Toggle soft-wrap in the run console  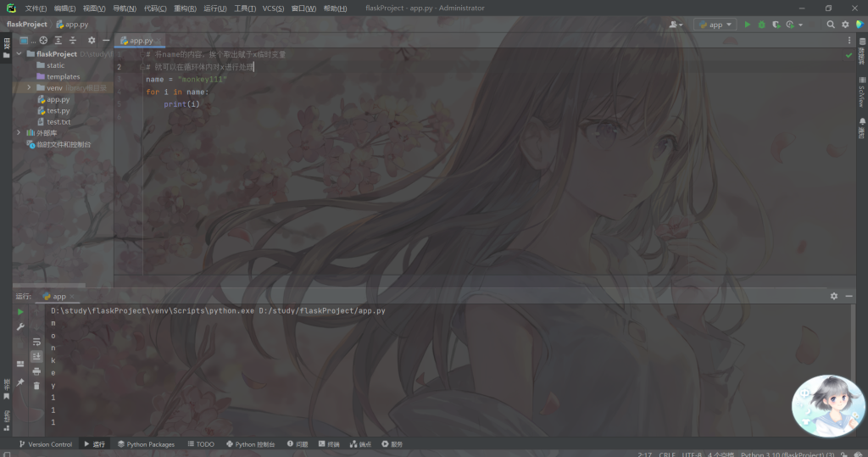(36, 342)
